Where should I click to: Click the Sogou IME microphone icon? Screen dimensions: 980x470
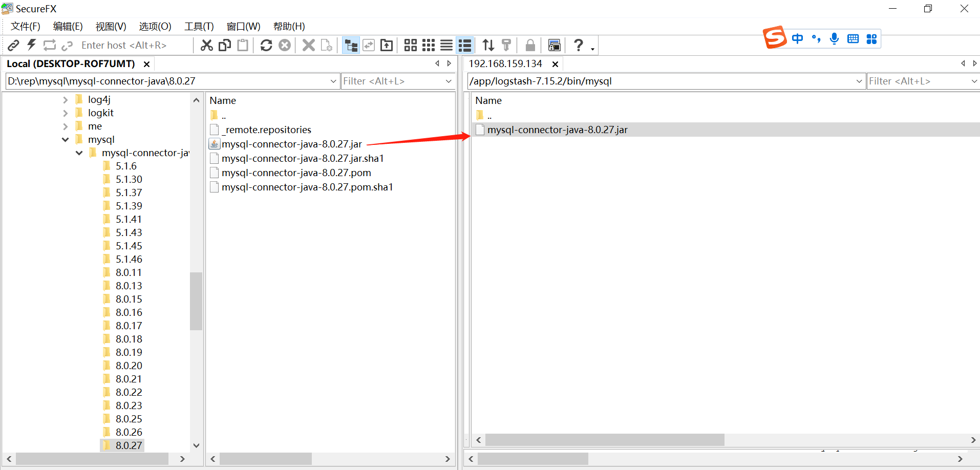pos(835,39)
